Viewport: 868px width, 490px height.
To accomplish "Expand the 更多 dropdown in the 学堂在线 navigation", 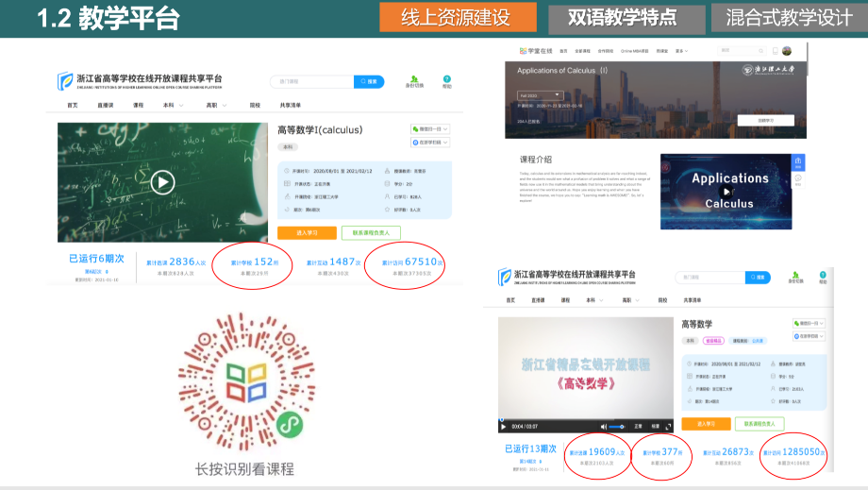I will tap(681, 51).
